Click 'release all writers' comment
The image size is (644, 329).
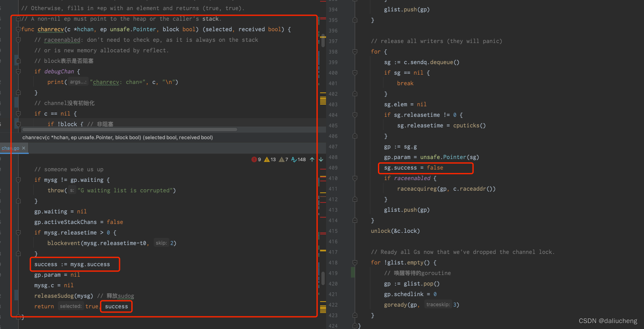[x=436, y=41]
